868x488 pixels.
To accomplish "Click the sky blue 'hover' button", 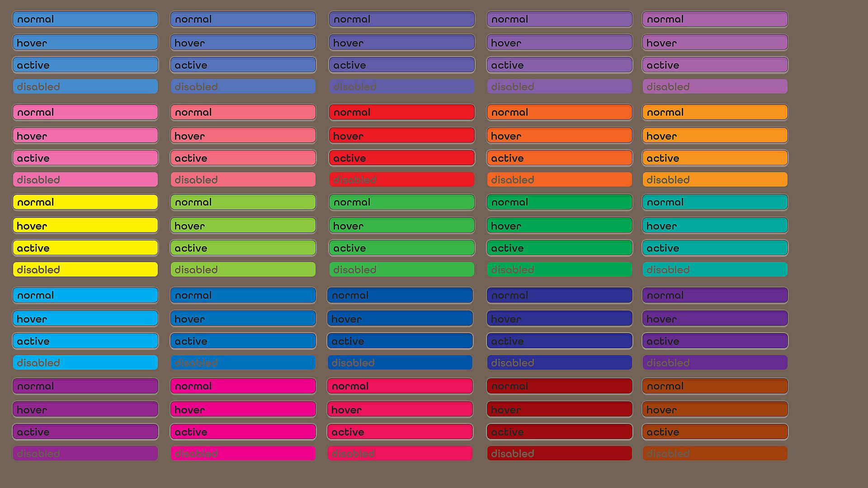I will (85, 319).
